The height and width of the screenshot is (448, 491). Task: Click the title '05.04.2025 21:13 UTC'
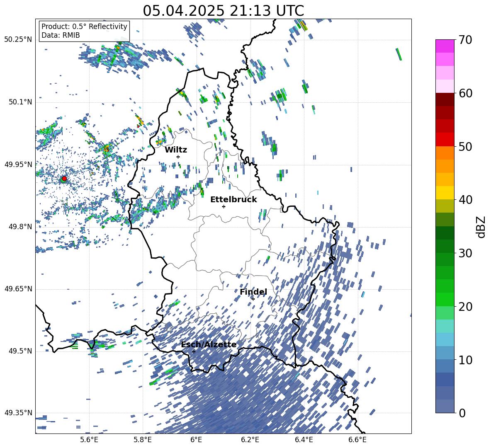[223, 11]
